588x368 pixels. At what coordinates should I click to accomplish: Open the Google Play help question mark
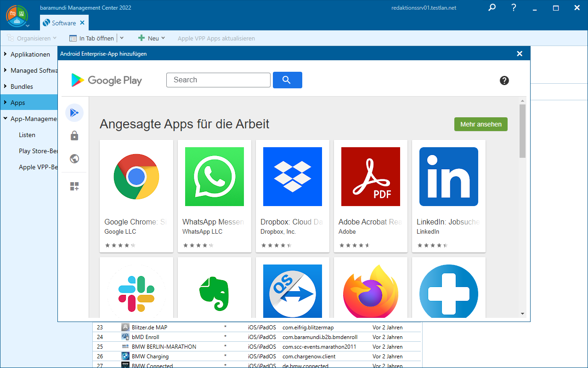coord(504,80)
